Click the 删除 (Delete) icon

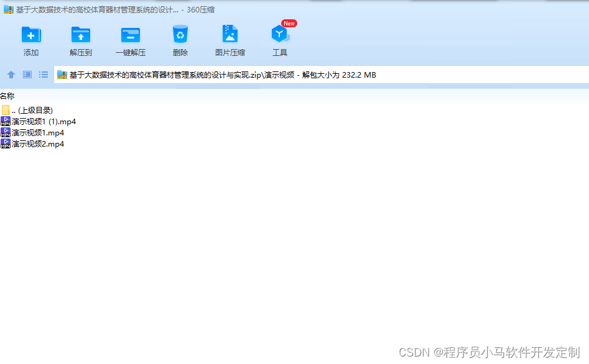pos(180,39)
